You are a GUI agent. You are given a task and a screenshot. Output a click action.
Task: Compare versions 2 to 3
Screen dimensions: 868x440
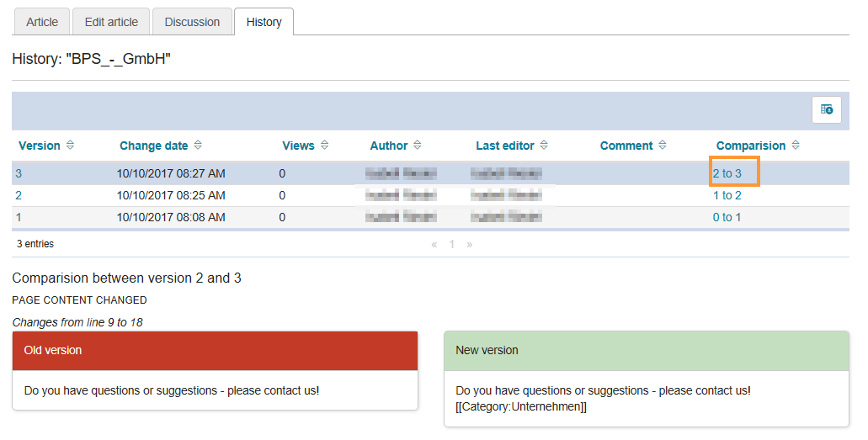[x=727, y=173]
